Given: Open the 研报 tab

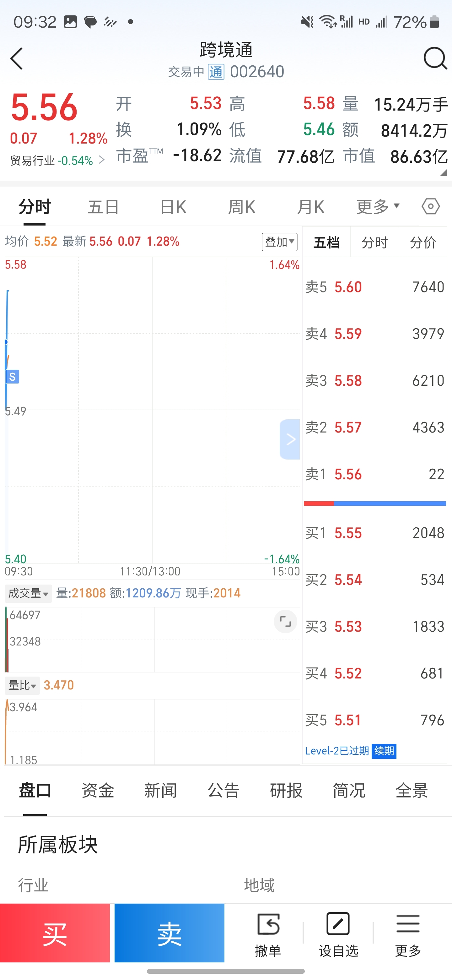Looking at the screenshot, I should click(x=286, y=791).
